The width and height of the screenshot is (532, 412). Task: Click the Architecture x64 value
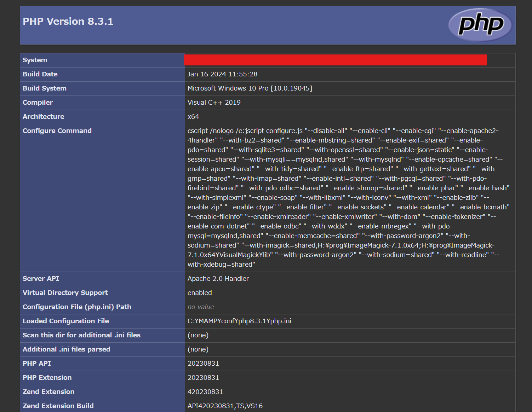193,116
